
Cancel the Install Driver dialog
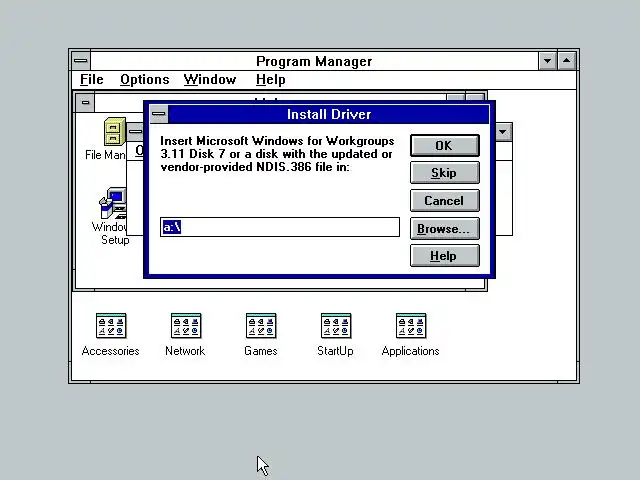point(444,201)
